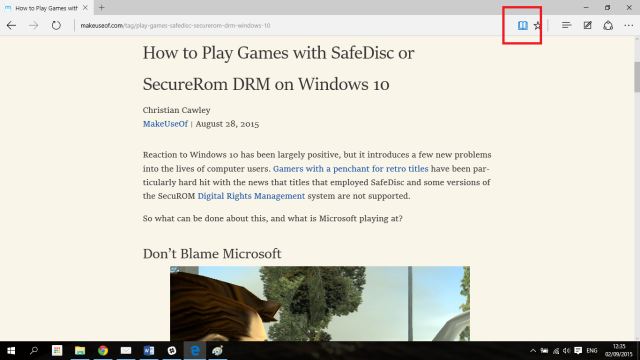Open the clock showing 12:35

coord(619,350)
